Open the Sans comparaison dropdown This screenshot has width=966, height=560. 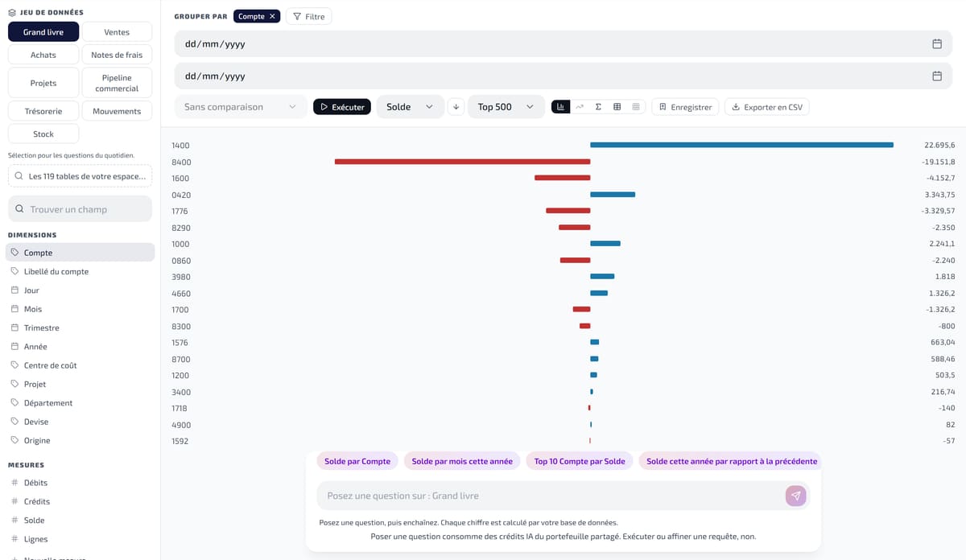point(241,107)
